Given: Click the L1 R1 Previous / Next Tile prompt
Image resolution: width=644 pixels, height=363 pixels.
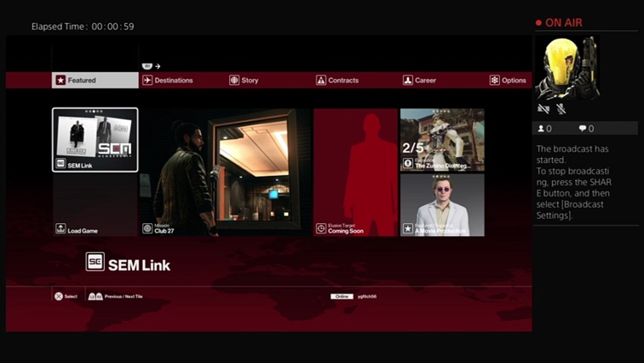Looking at the screenshot, I should 115,296.
